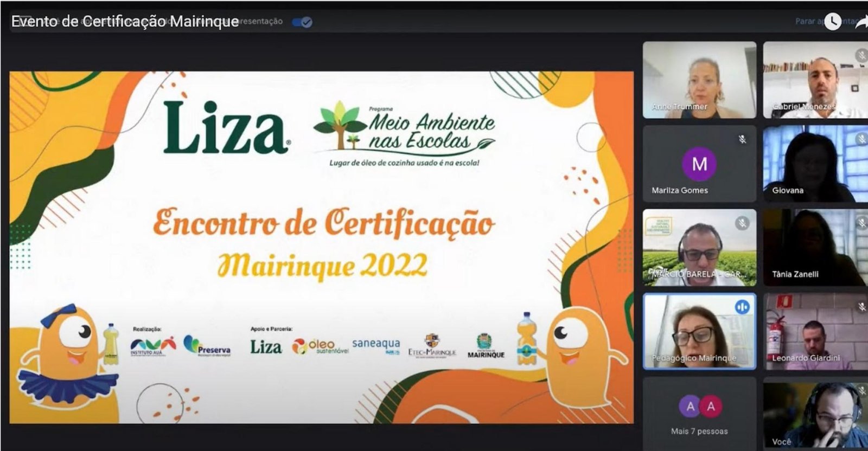Screen dimensions: 868x451
Task: Click the purple A avatar above Mais 7 pessoas
Action: coord(690,407)
